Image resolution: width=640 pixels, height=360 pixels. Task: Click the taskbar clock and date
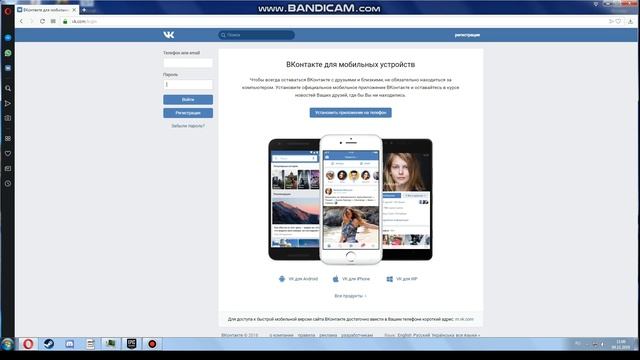[x=620, y=344]
